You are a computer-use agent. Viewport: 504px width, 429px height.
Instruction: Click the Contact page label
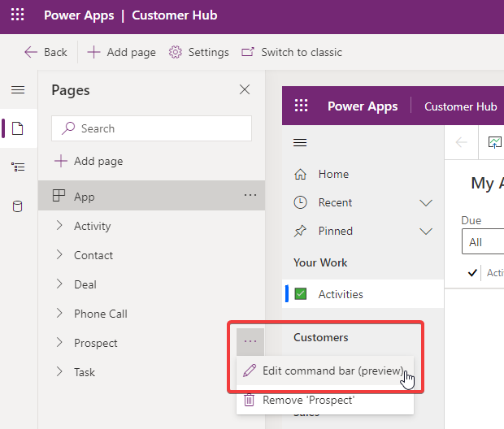pyautogui.click(x=93, y=255)
